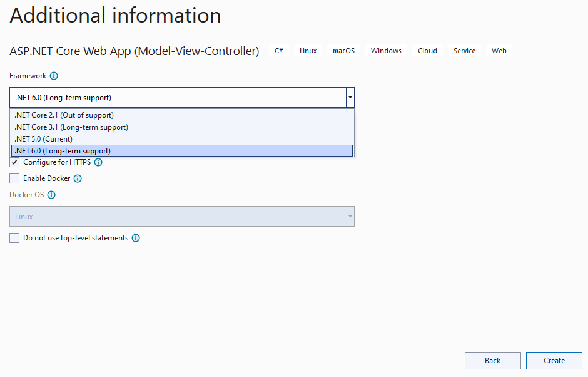Collapse the Framework dropdown arrow
The width and height of the screenshot is (588, 377).
pos(350,98)
